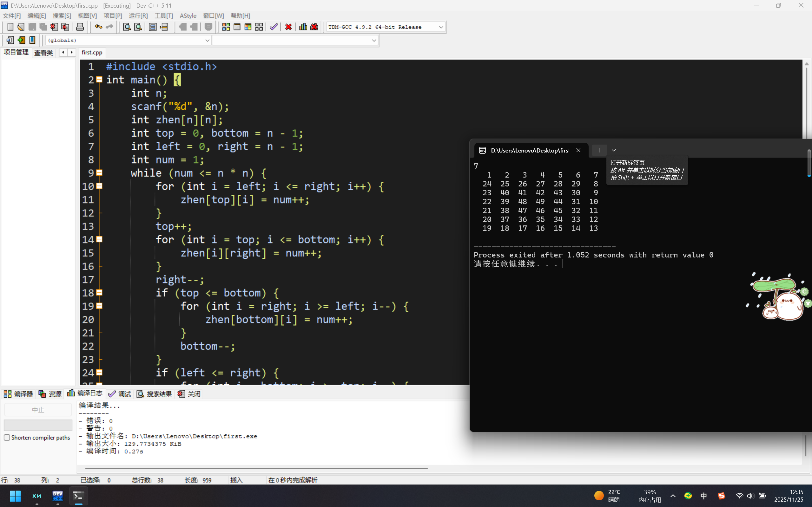Click the Compile icon with colored squares
Viewport: 812px width, 507px height.
click(x=226, y=27)
